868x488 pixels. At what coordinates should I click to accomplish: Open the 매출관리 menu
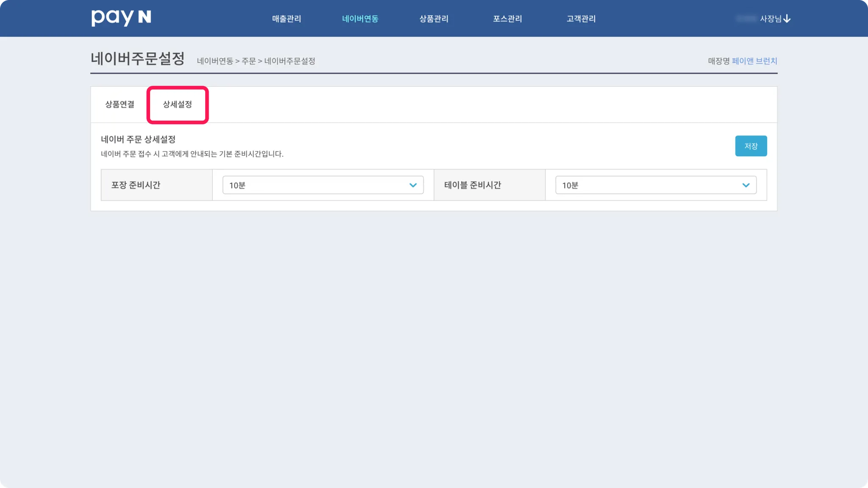point(287,19)
